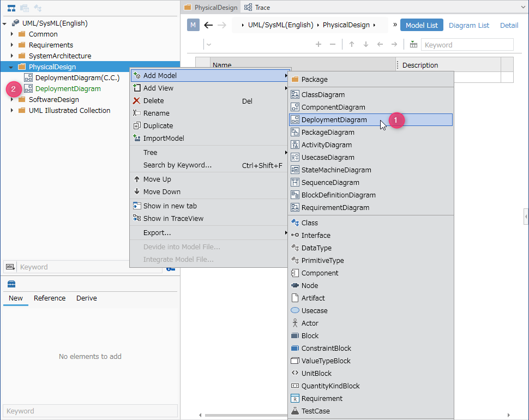The height and width of the screenshot is (420, 529).
Task: Switch to the Reference tab
Action: click(50, 298)
